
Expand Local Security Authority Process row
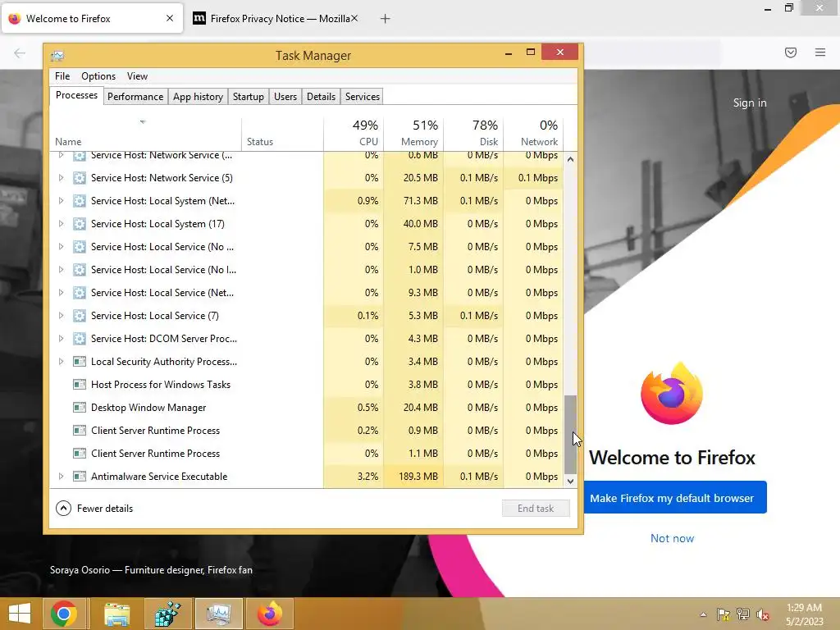coord(61,362)
